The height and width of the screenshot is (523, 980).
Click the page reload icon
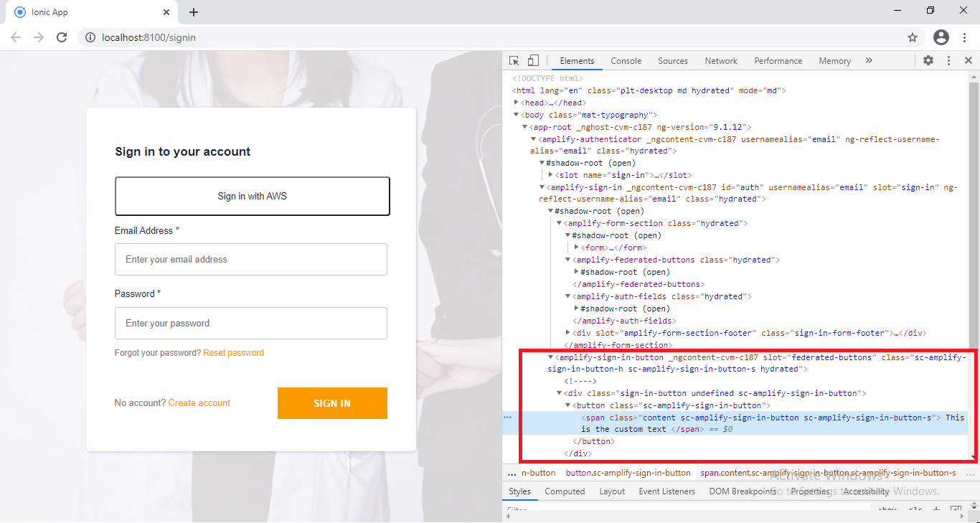tap(62, 37)
